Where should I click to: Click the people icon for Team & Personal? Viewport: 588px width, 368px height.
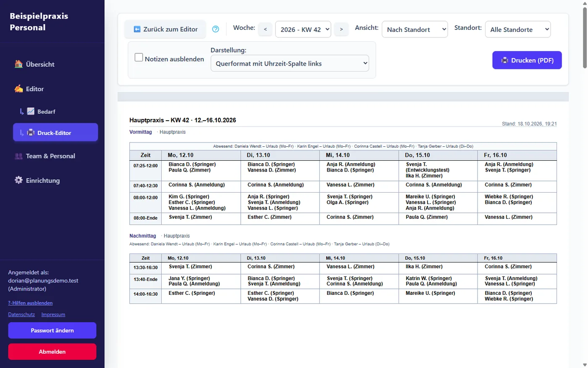(18, 156)
